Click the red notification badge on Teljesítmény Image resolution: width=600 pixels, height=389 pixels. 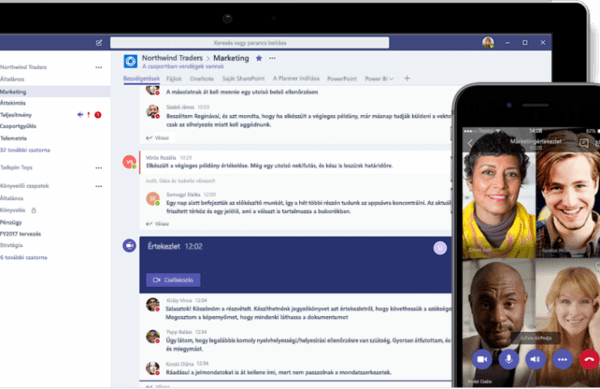[x=98, y=115]
